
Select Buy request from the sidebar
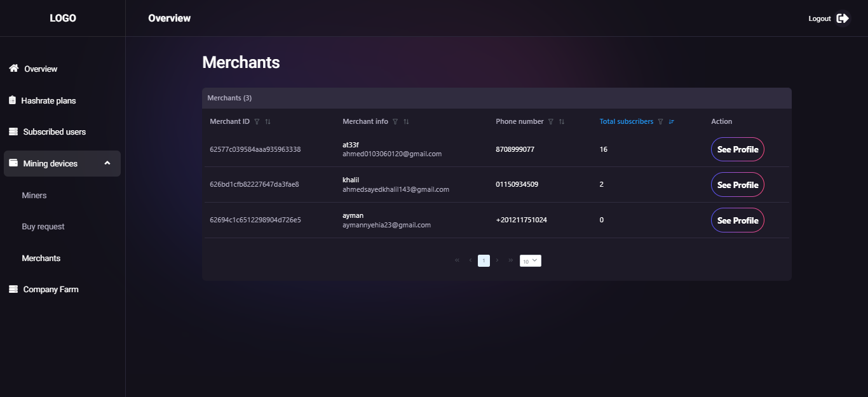pyautogui.click(x=44, y=226)
